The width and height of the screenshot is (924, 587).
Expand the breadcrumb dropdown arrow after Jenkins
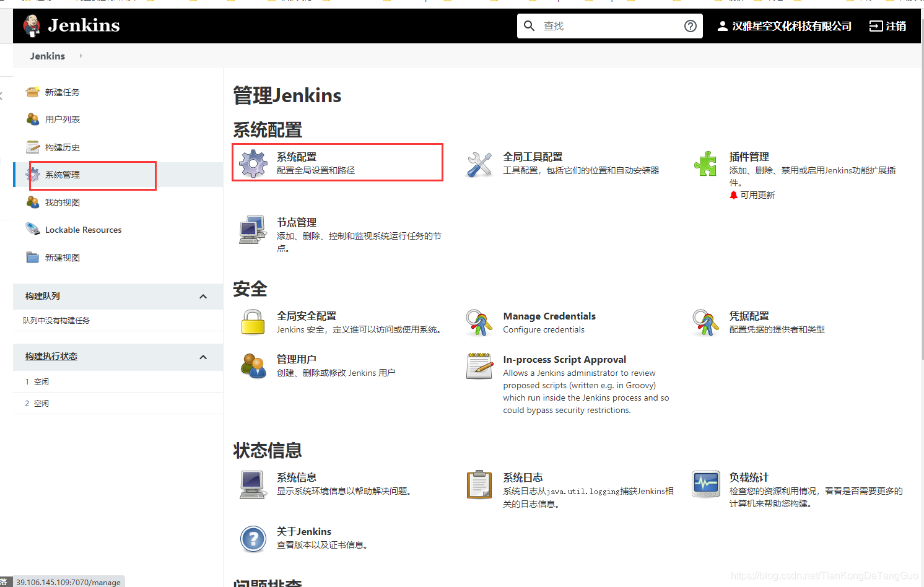(81, 56)
